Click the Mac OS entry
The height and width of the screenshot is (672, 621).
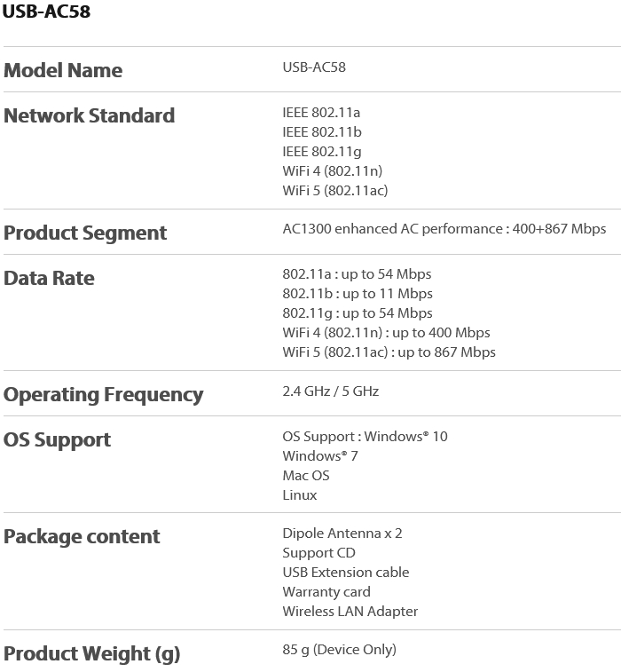point(306,476)
